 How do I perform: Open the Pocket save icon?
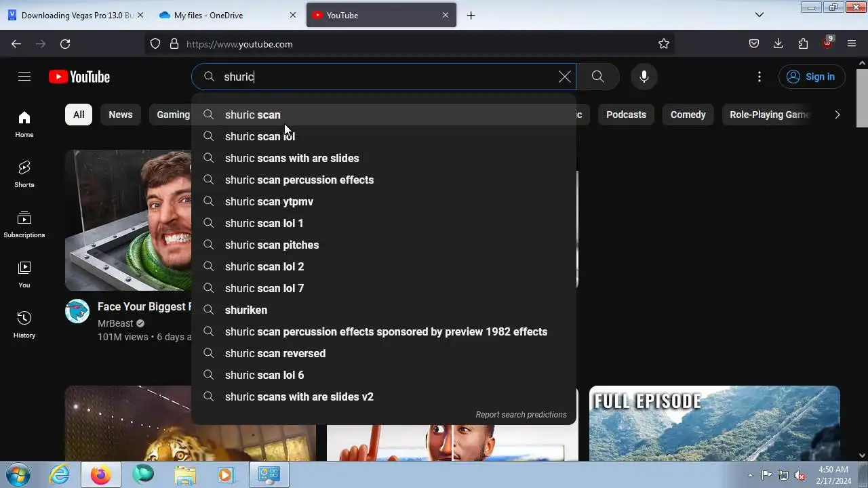[x=754, y=43]
